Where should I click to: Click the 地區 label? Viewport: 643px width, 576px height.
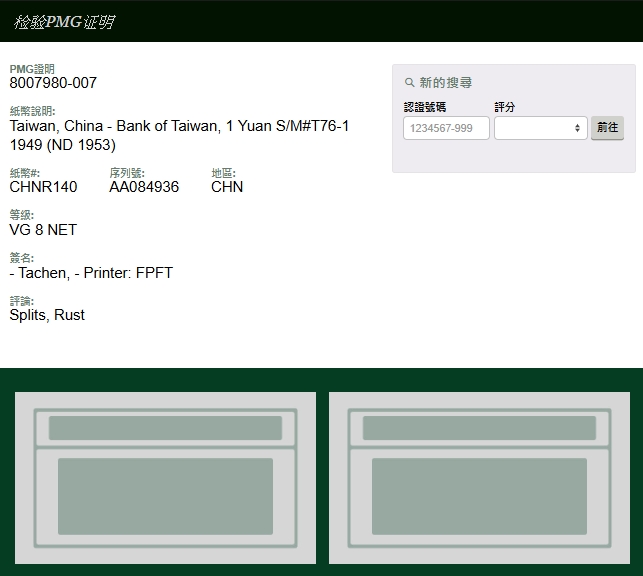tap(223, 173)
